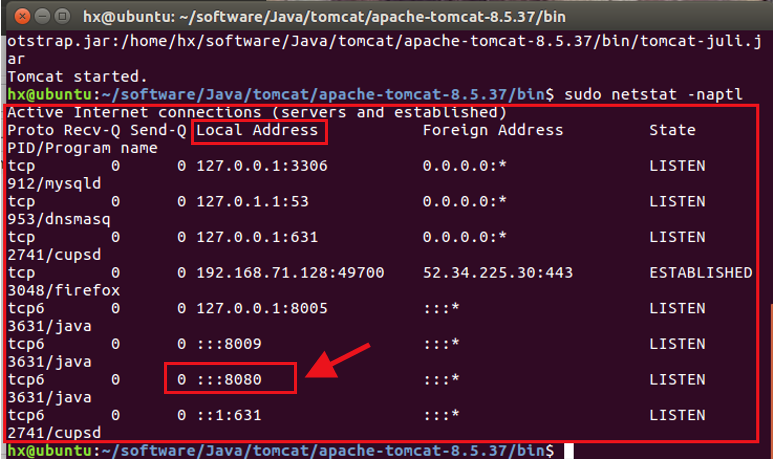Click local address ::1:631
This screenshot has width=773, height=459.
click(x=229, y=415)
